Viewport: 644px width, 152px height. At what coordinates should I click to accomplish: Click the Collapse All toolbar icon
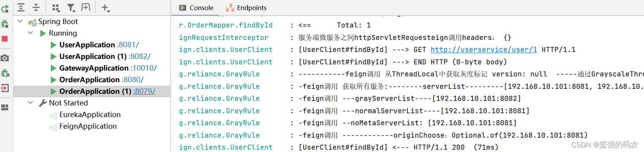tap(36, 7)
